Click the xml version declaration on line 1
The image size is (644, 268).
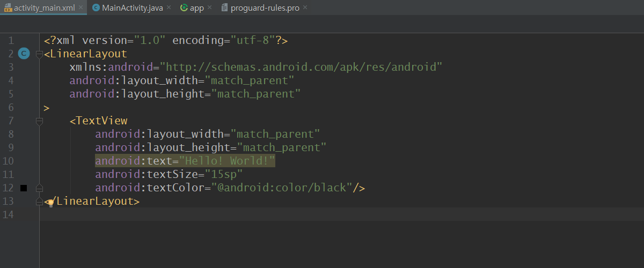(x=166, y=40)
